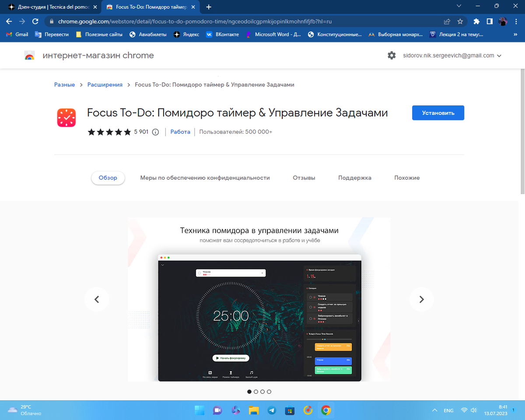This screenshot has height=420, width=525.
Task: Open the Windows Start menu
Action: (x=199, y=410)
